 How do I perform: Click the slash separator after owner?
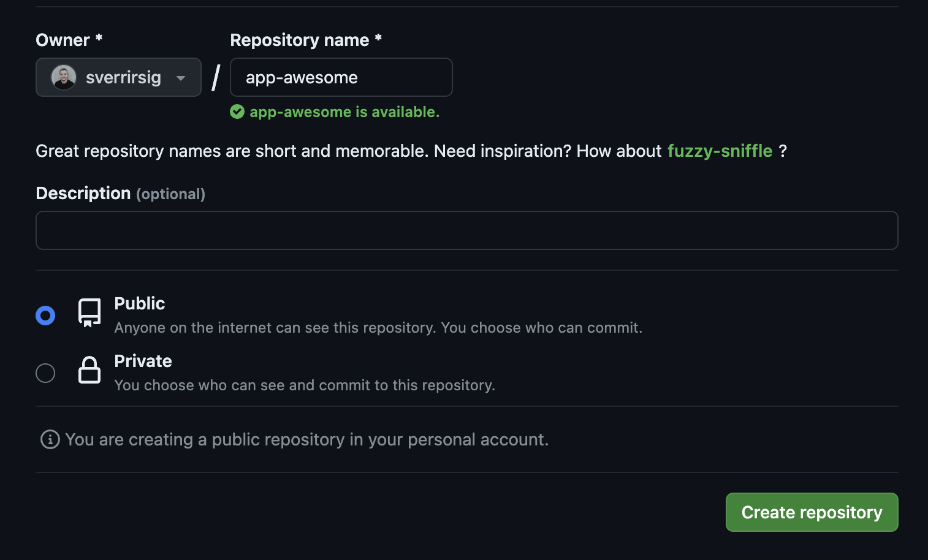coord(216,78)
